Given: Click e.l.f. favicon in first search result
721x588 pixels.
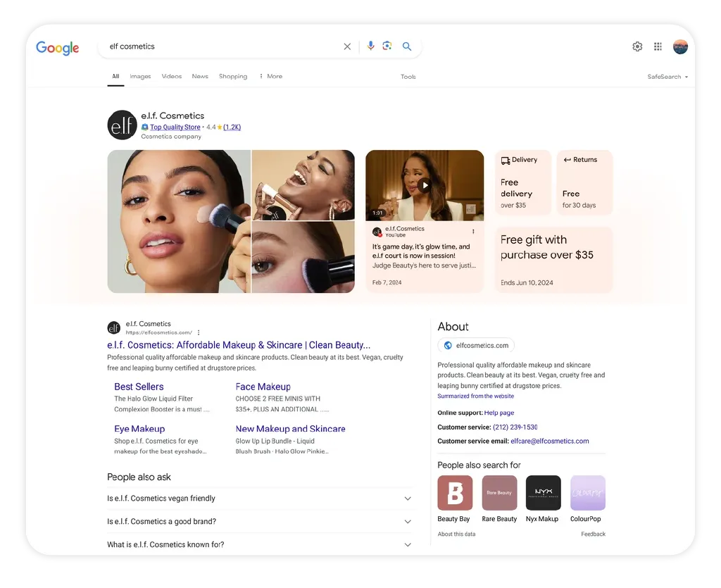Looking at the screenshot, I should click(x=114, y=327).
